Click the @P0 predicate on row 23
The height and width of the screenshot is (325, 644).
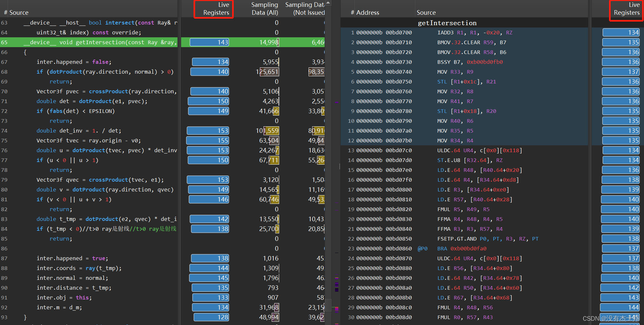click(422, 248)
